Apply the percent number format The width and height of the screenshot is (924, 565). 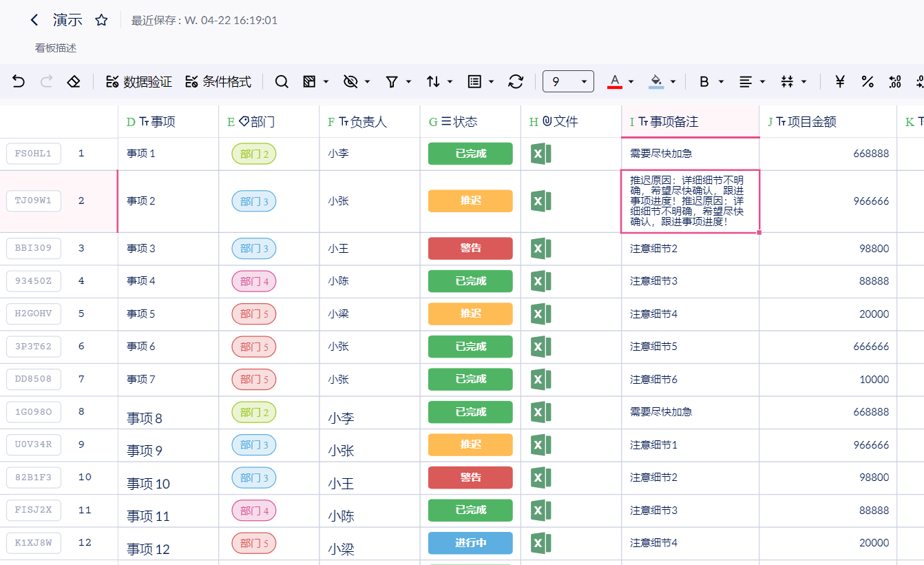[x=868, y=81]
